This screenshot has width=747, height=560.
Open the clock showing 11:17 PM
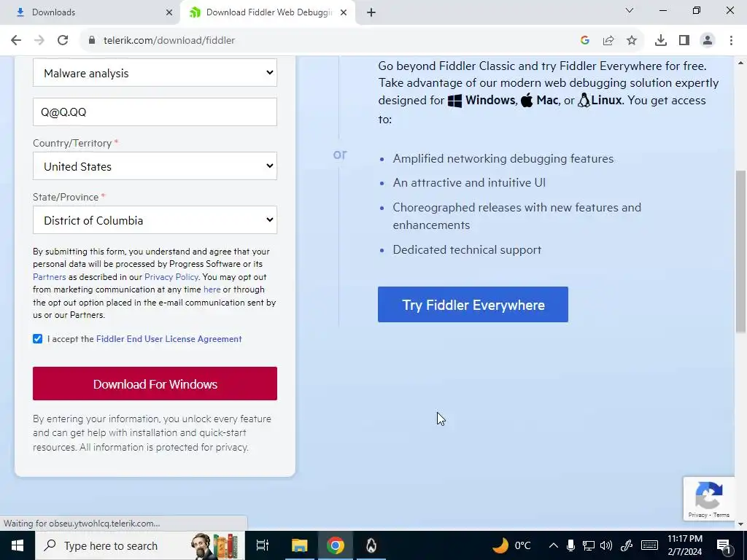pos(684,545)
